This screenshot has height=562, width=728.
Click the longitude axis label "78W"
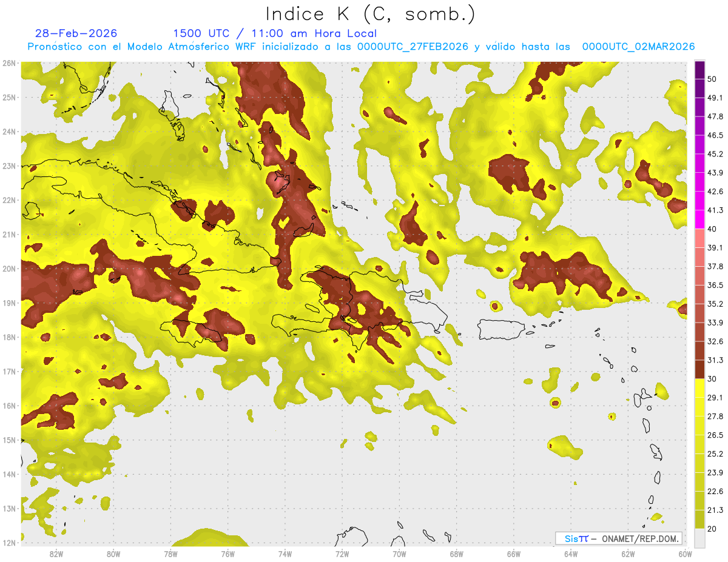(170, 554)
